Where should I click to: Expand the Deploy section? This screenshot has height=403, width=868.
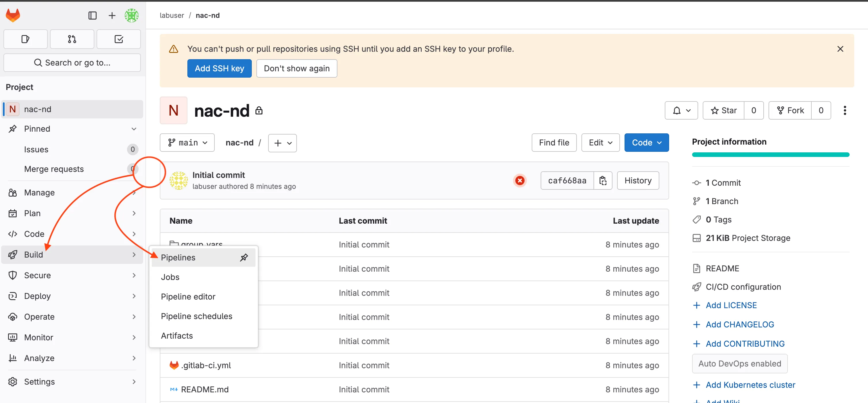click(38, 296)
